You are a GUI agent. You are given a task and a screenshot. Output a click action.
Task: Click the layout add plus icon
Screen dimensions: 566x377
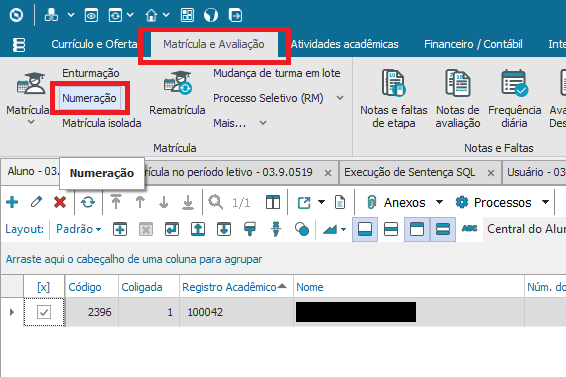120,229
